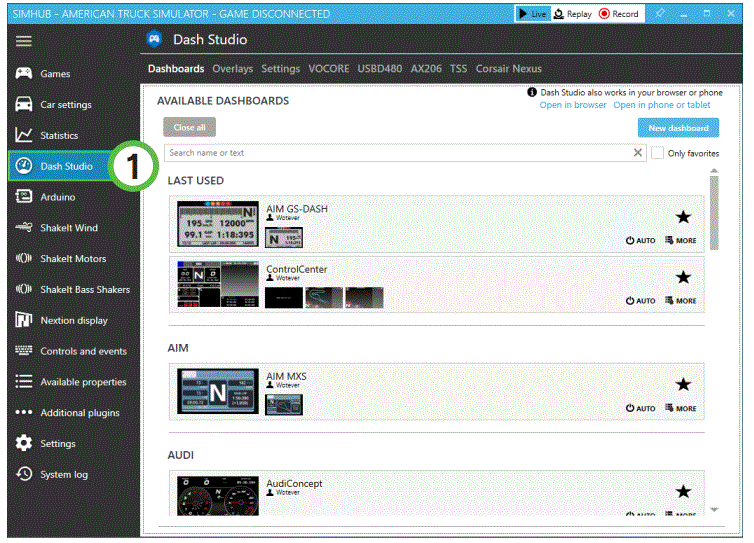Click the pin window icon in title bar
Screen dimensions: 754x543
pyautogui.click(x=660, y=13)
